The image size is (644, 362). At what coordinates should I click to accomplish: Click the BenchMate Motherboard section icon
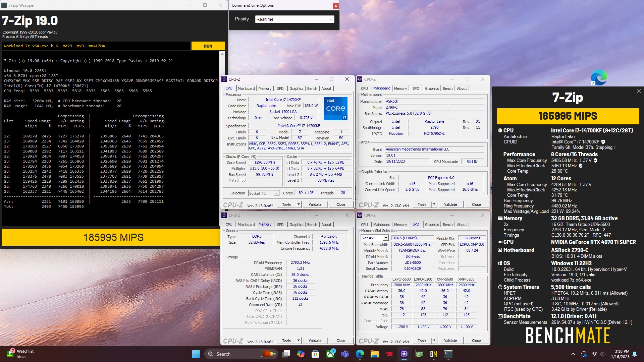click(500, 250)
